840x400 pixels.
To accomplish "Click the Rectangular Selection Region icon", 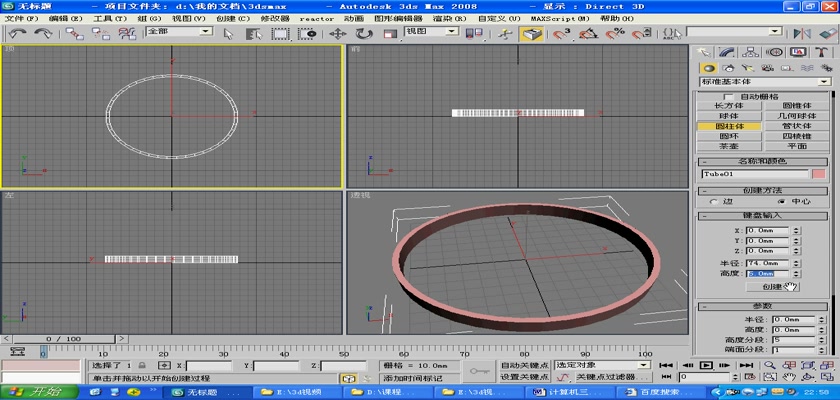I will [x=280, y=34].
